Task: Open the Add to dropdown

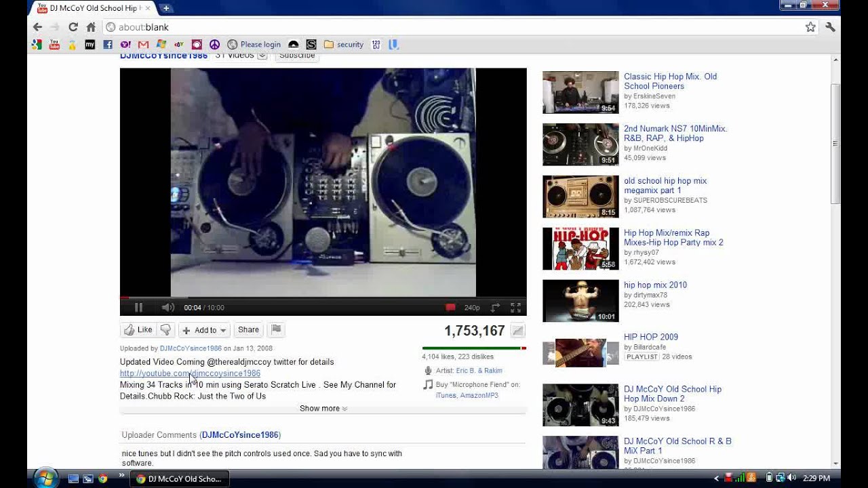Action: click(204, 330)
